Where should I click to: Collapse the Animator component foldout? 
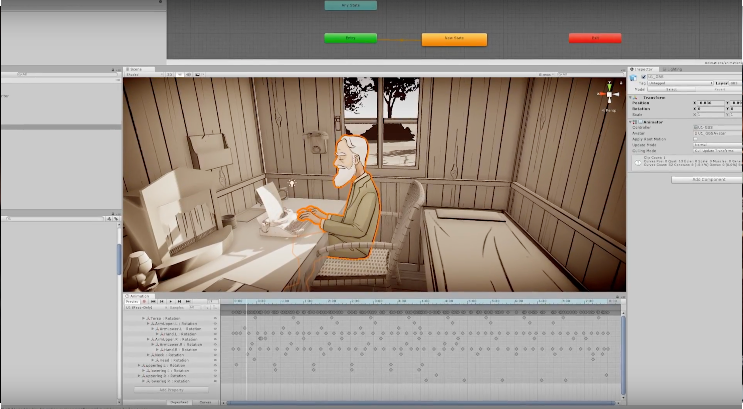coord(630,122)
